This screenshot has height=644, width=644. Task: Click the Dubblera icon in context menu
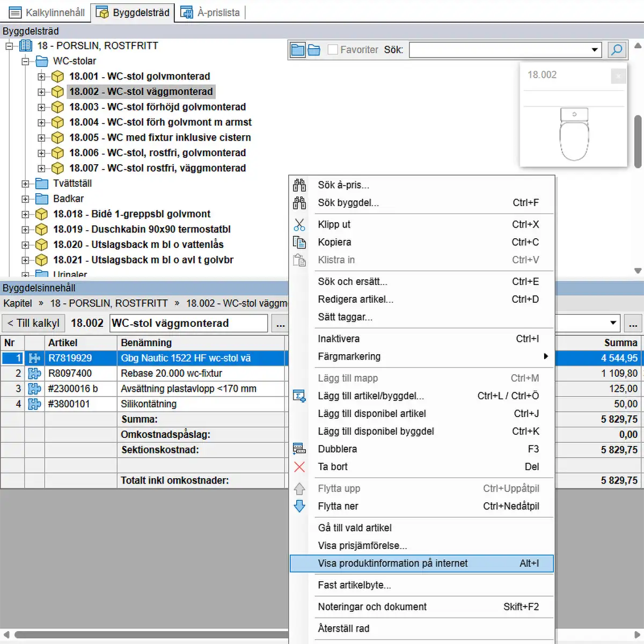coord(299,449)
